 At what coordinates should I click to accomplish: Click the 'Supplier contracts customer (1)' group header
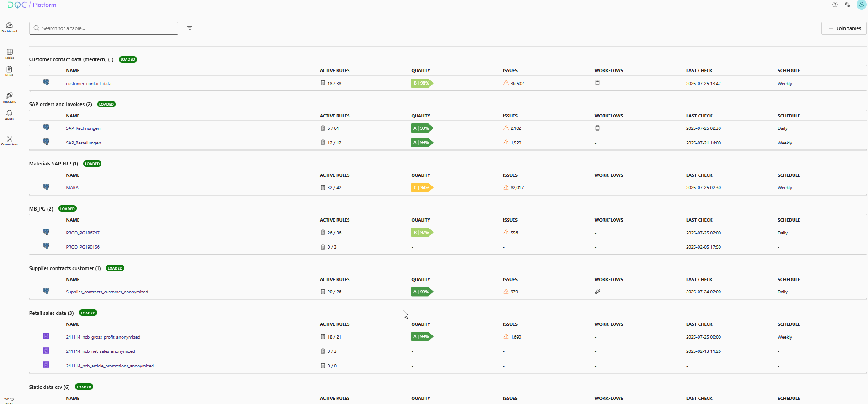(65, 268)
